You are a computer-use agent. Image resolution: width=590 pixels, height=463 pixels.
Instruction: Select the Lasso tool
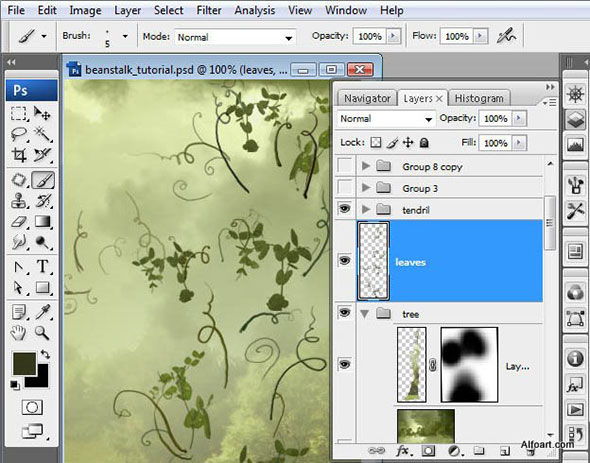pyautogui.click(x=19, y=134)
